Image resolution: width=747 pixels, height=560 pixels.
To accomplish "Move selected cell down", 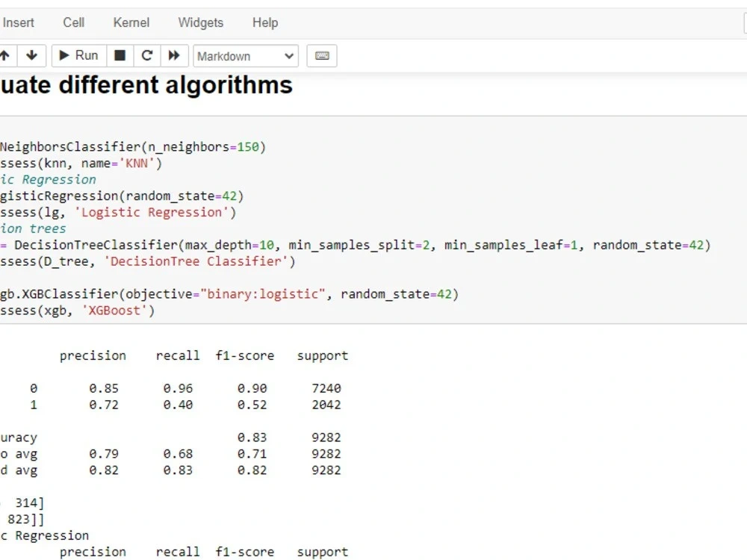I will (31, 56).
